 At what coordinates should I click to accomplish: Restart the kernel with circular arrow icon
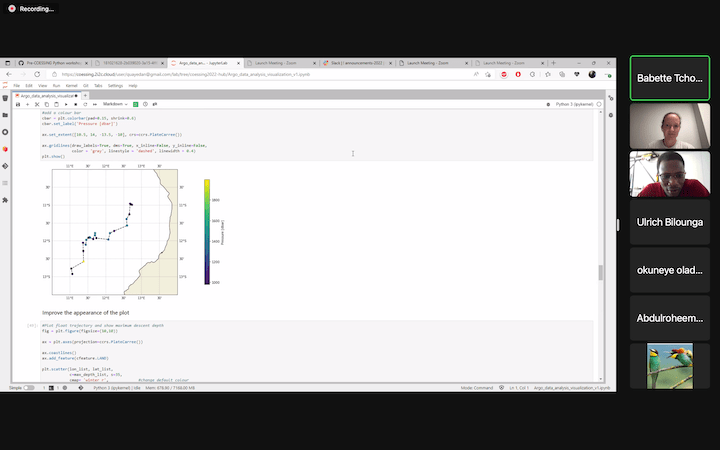pyautogui.click(x=85, y=104)
